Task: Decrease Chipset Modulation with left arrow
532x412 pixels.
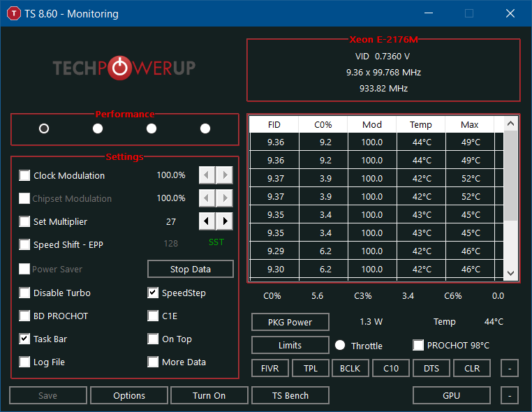Action: [207, 198]
